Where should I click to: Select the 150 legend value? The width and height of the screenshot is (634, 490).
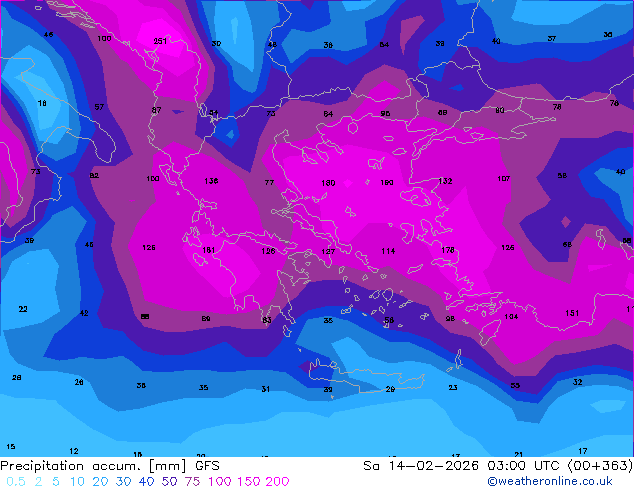249,481
